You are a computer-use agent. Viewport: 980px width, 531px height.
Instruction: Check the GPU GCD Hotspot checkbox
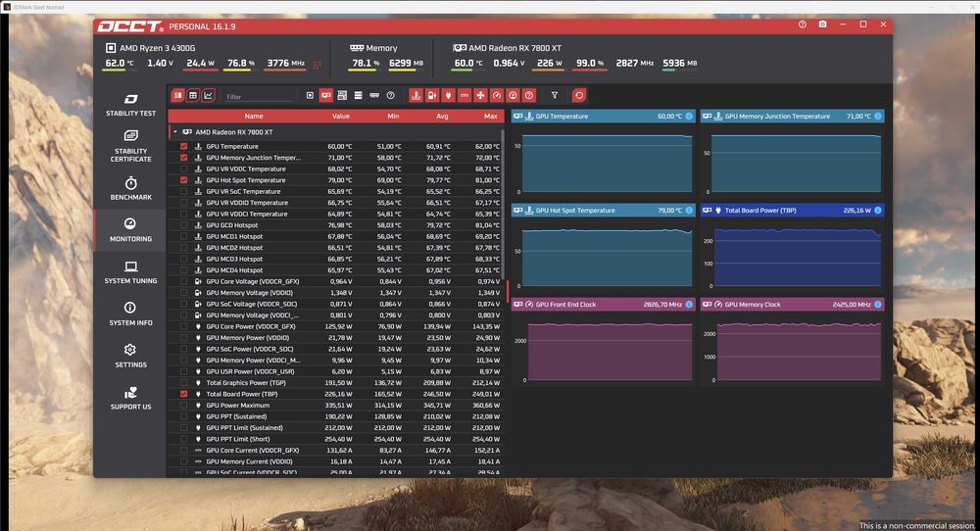coord(184,225)
